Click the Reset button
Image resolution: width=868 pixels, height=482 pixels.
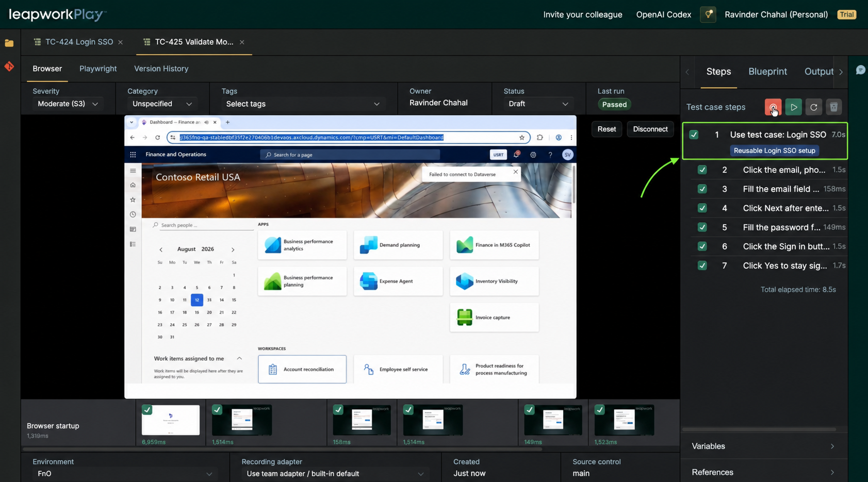(607, 129)
